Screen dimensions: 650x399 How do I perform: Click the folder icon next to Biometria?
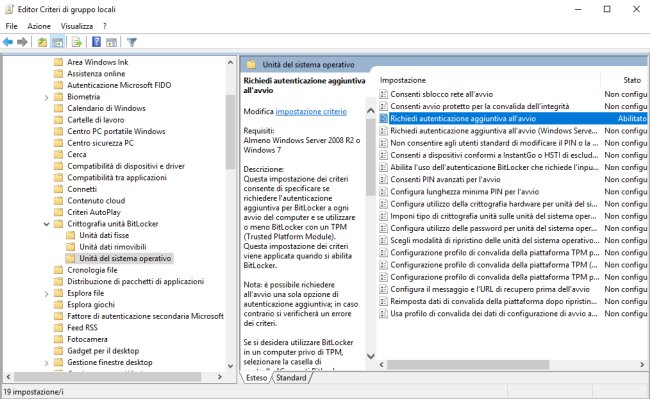pos(58,97)
